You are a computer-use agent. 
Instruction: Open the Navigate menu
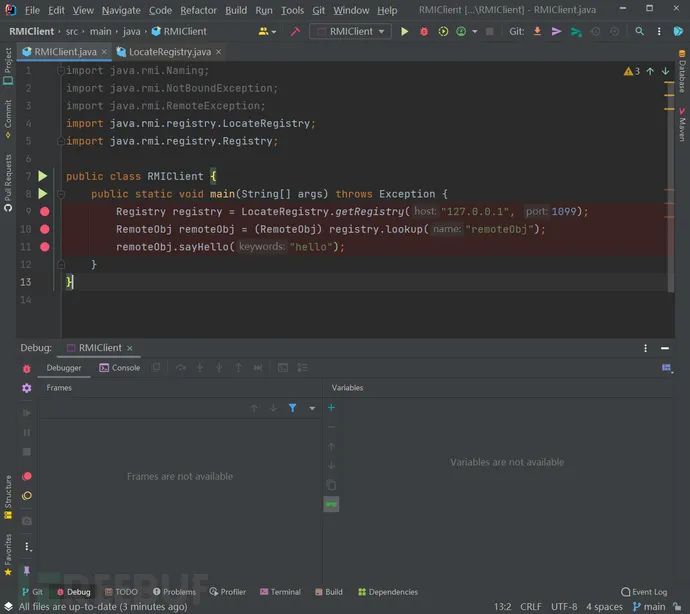point(121,10)
